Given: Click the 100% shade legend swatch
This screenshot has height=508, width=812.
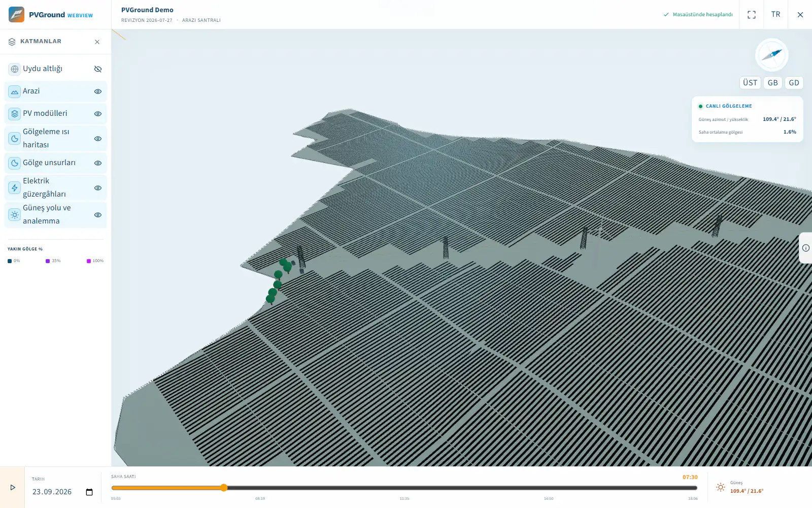Looking at the screenshot, I should 89,261.
